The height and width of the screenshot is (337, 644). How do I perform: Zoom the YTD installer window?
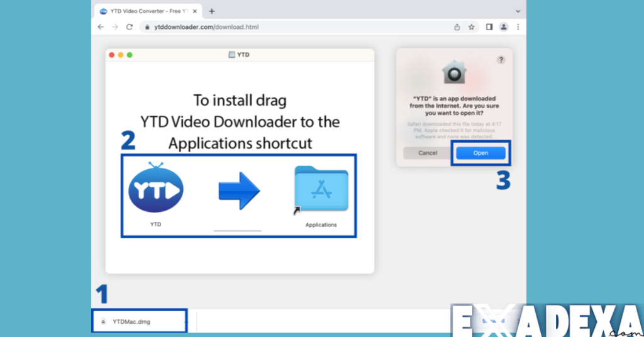pos(130,55)
